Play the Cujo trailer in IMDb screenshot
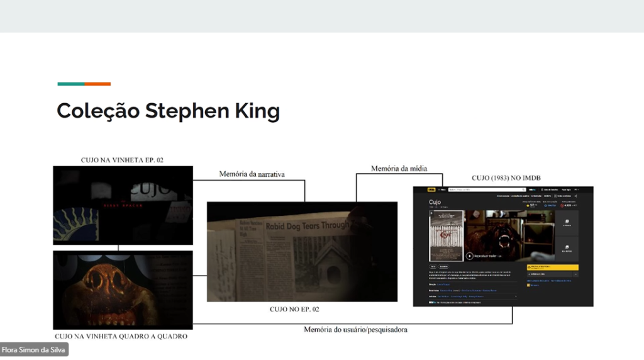The width and height of the screenshot is (644, 360). click(x=469, y=256)
